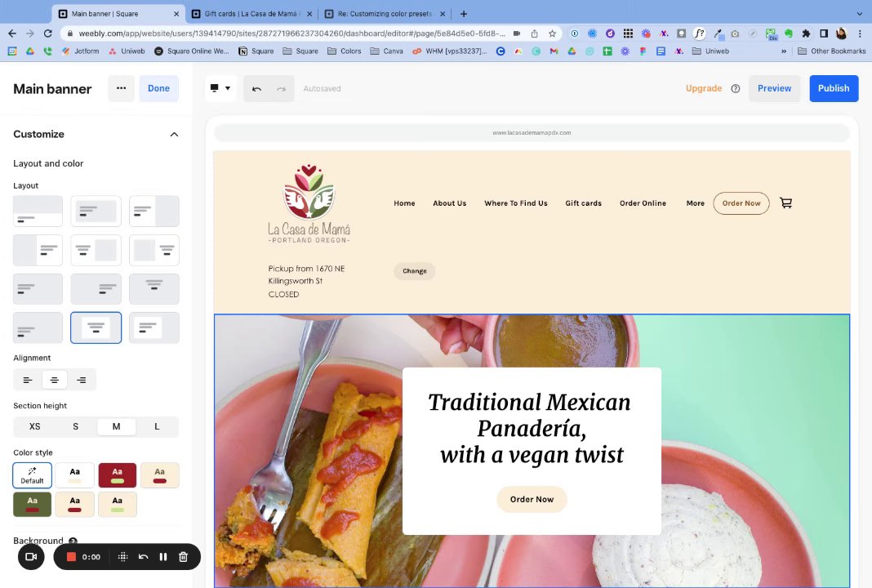Click the Upgrade link
This screenshot has height=588, width=872.
(x=704, y=88)
